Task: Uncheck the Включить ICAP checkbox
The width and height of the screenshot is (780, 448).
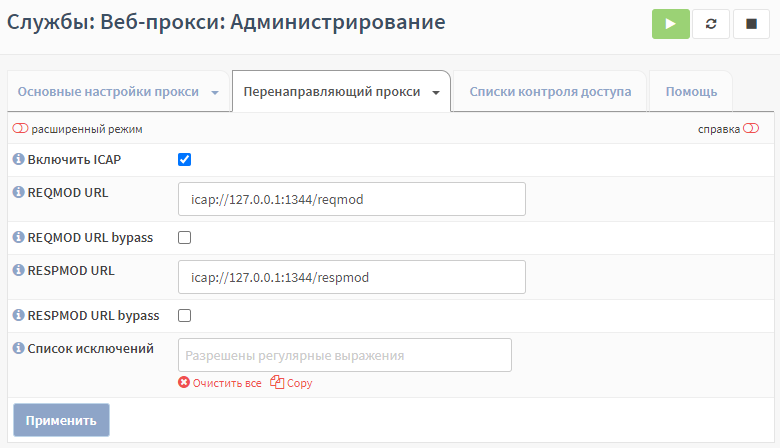Action: click(185, 160)
